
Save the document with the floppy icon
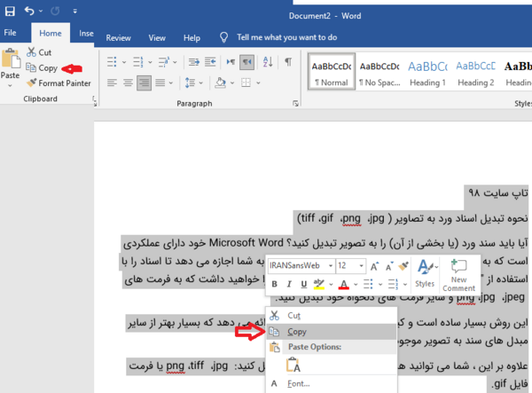click(x=10, y=12)
